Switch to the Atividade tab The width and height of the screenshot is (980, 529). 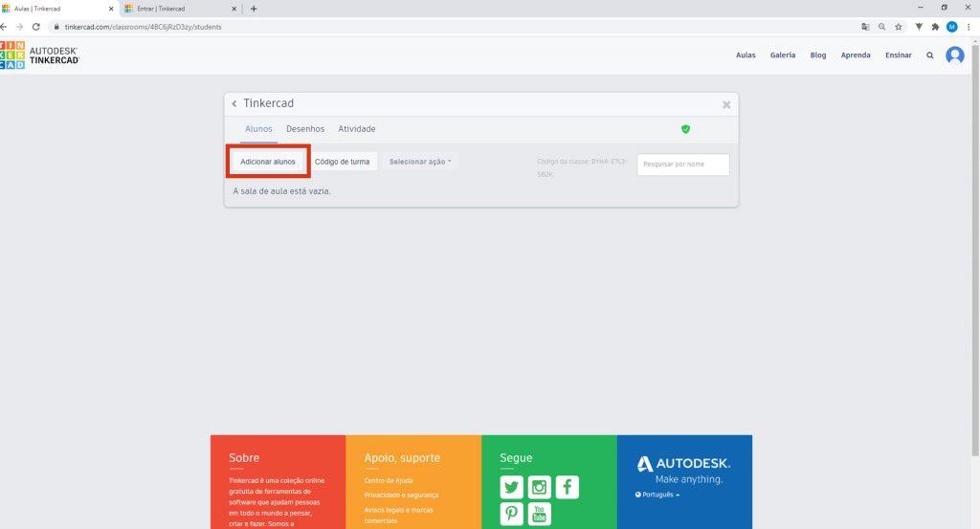[357, 129]
